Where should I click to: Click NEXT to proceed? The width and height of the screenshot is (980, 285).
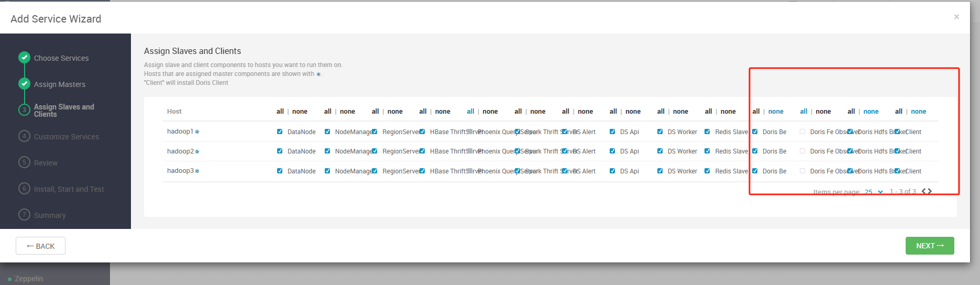pyautogui.click(x=929, y=246)
